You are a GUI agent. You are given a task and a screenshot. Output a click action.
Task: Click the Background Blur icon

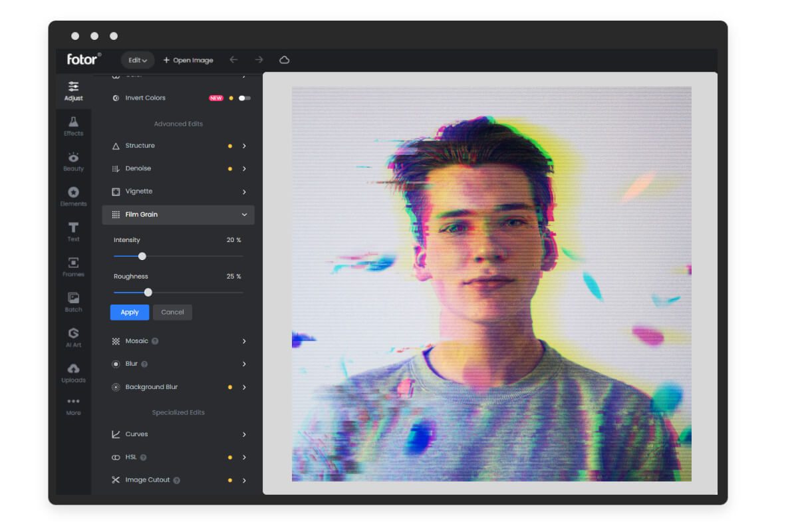click(x=116, y=387)
